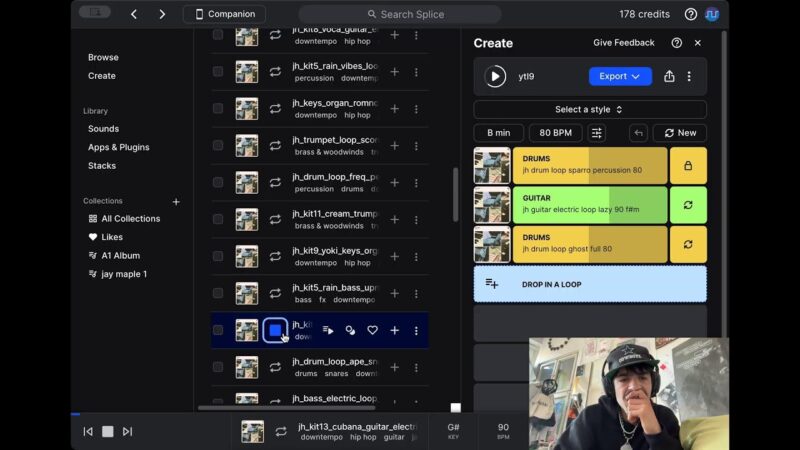The image size is (800, 450).
Task: Stop the highlighted sample using blue stop button
Action: (x=275, y=330)
